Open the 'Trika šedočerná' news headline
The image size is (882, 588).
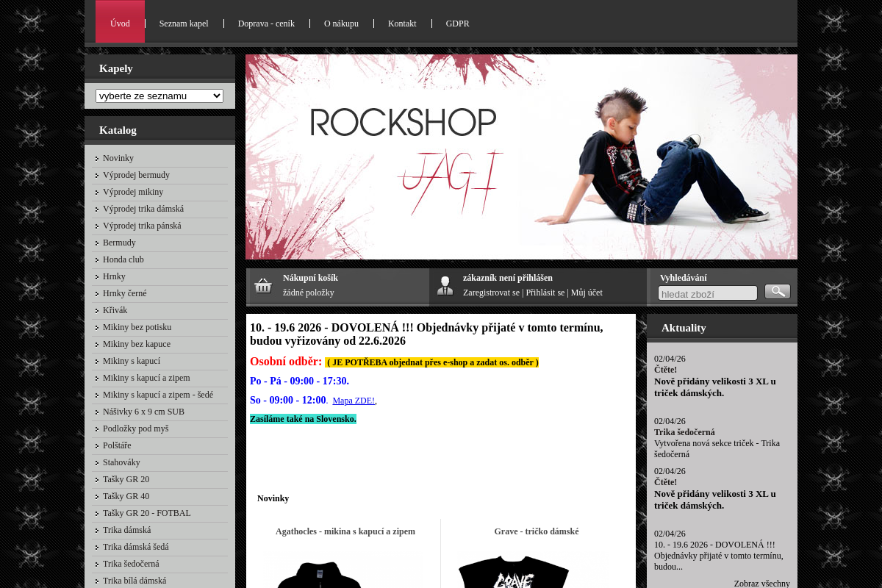[x=684, y=432]
